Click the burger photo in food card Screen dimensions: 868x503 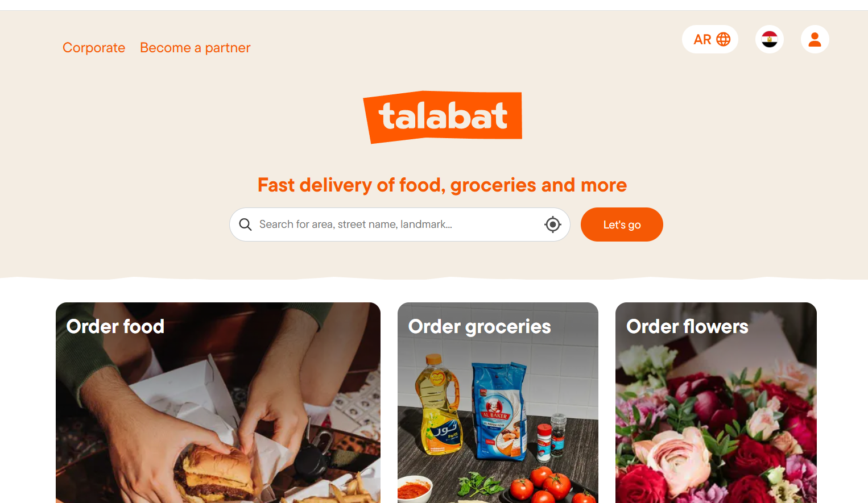pos(215,473)
